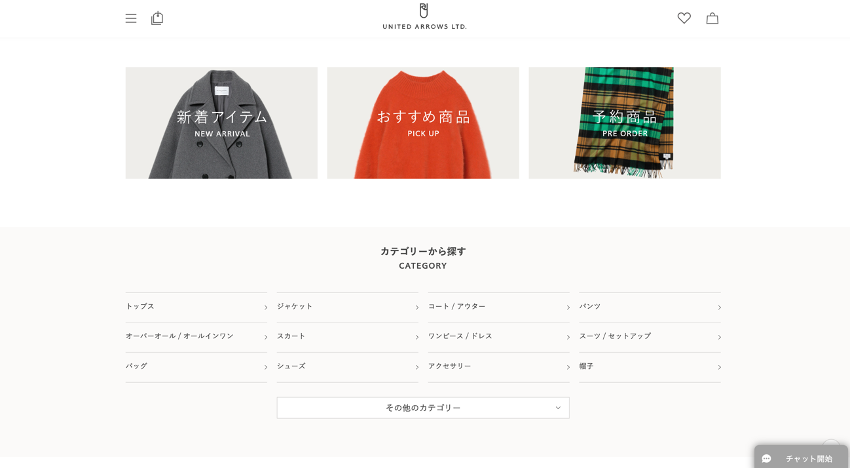Click the arrow next to 帽子
850x468 pixels.
point(719,367)
